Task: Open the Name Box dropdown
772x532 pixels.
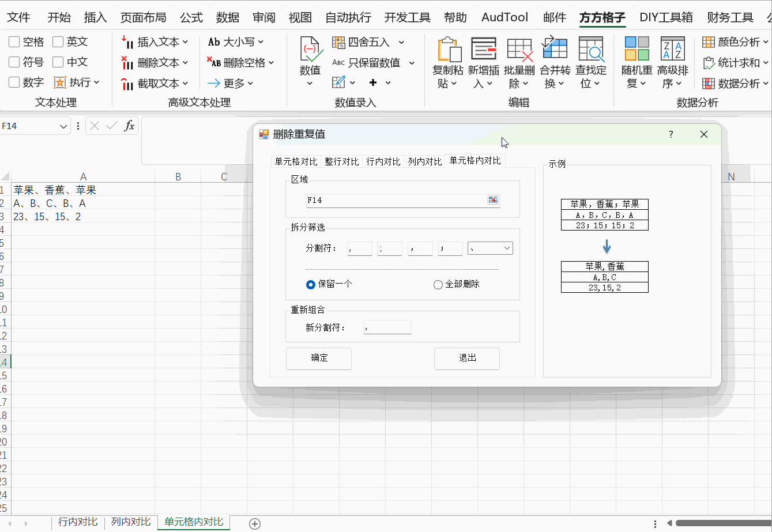Action: tap(63, 126)
